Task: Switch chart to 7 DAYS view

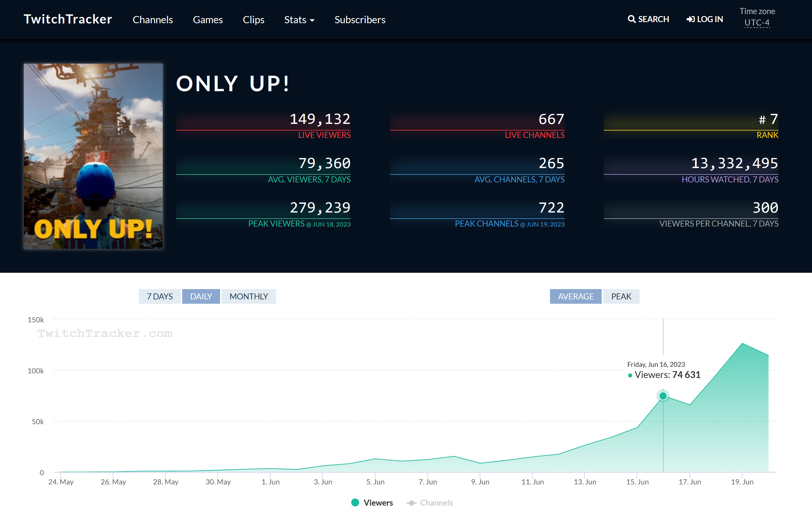Action: tap(160, 296)
